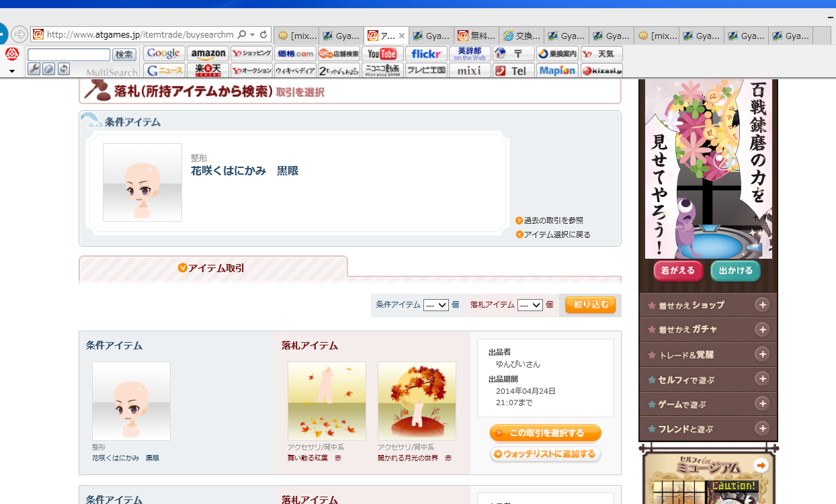Open YouTube toolbar shortcut
This screenshot has height=504, width=836.
click(382, 54)
